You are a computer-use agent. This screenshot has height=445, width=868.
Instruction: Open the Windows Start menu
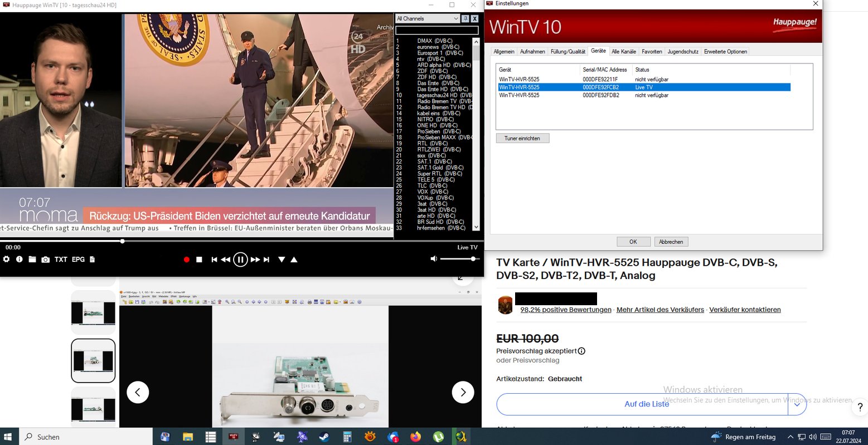9,437
